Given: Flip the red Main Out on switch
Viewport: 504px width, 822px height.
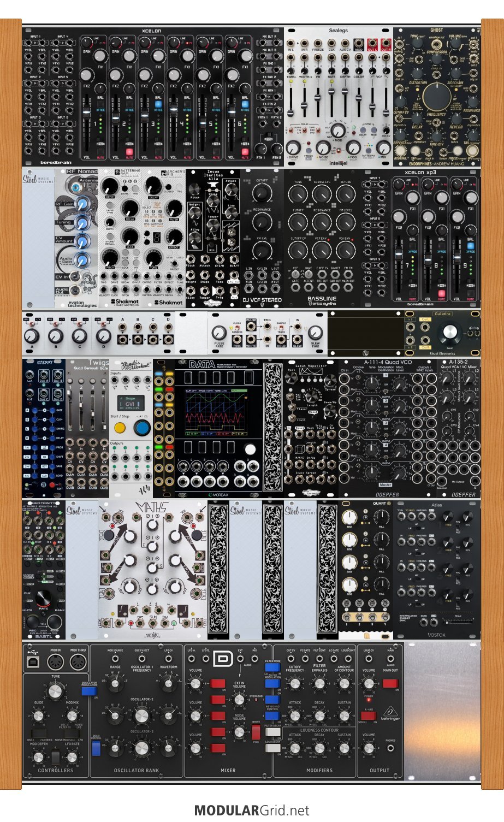Looking at the screenshot, I should click(390, 683).
